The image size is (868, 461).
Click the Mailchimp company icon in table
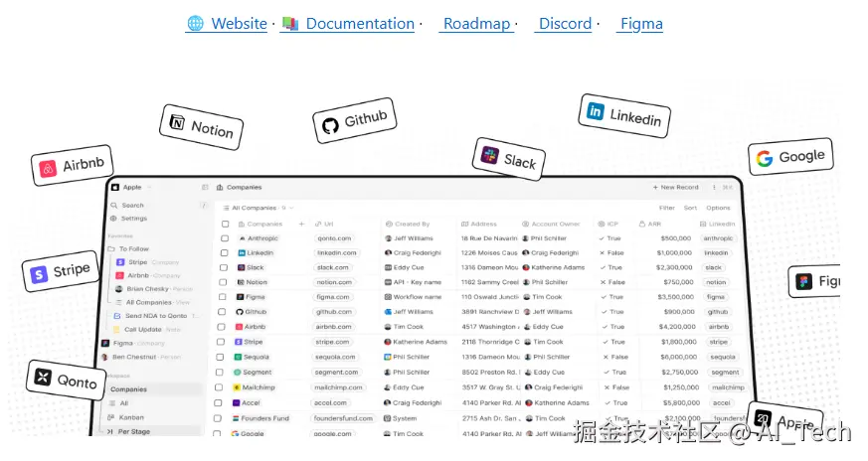[x=237, y=387]
